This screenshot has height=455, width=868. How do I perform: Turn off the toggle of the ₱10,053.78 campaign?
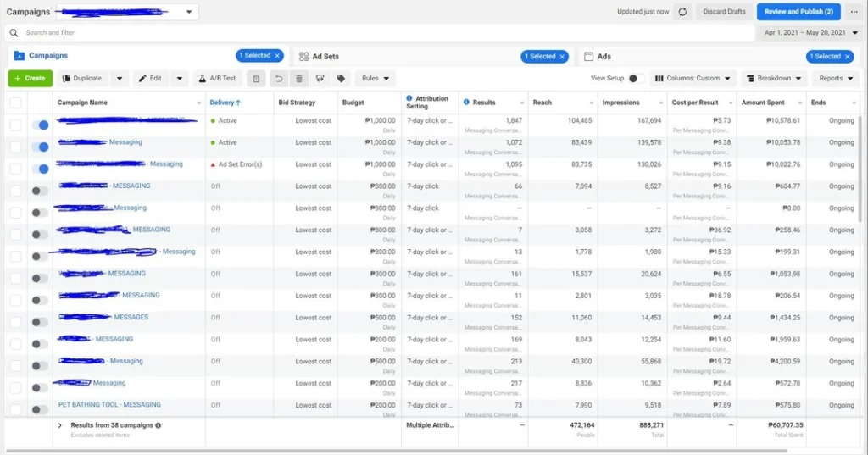[40, 147]
